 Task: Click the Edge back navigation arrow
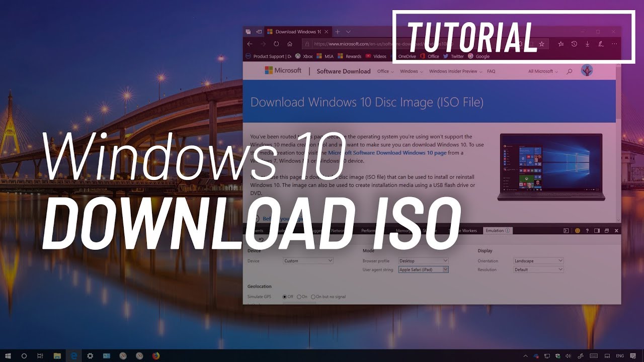tap(250, 44)
